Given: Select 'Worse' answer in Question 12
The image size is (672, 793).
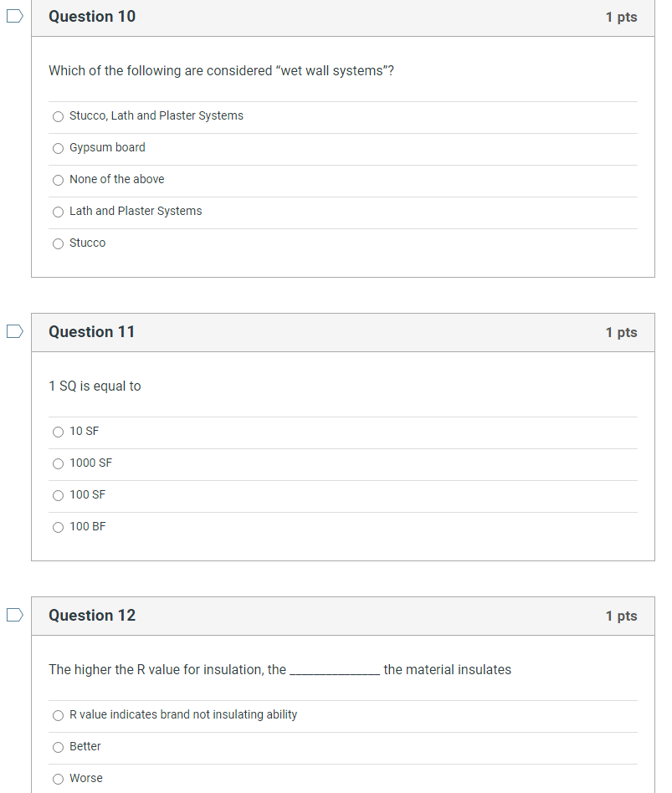Looking at the screenshot, I should [58, 779].
